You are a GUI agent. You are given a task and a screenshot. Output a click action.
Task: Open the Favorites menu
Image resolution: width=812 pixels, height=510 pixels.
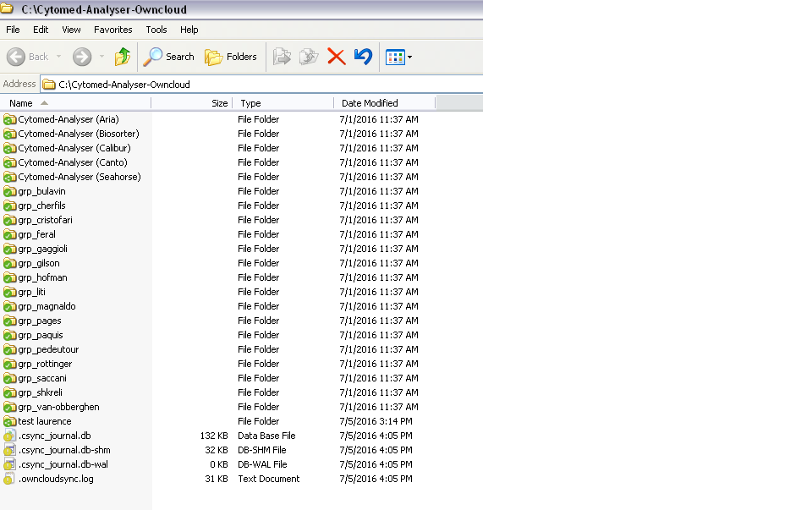pos(112,30)
